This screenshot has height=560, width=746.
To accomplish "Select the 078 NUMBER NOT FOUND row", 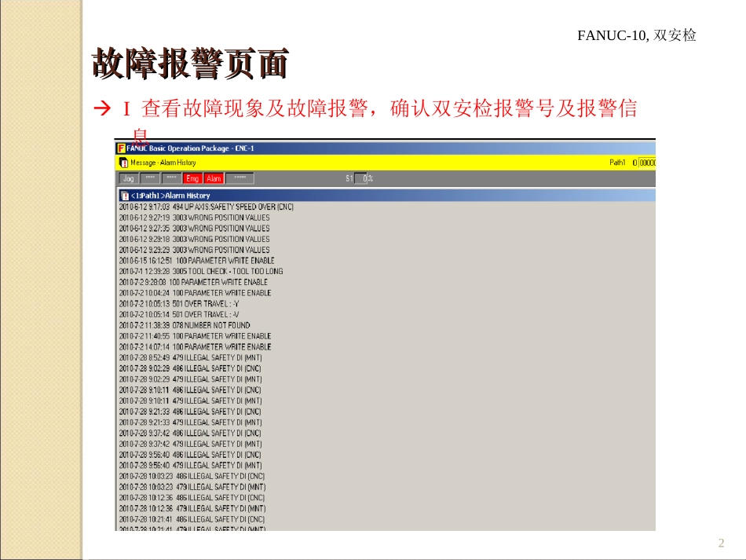I will pyautogui.click(x=185, y=325).
